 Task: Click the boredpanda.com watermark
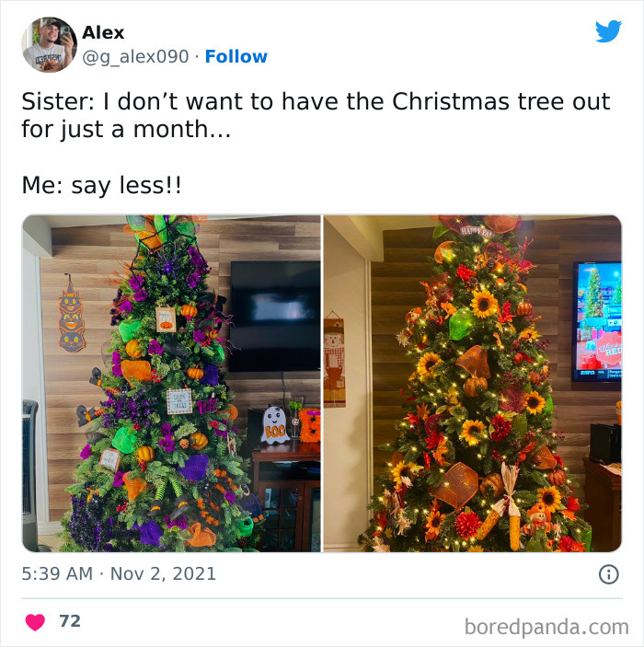(546, 627)
